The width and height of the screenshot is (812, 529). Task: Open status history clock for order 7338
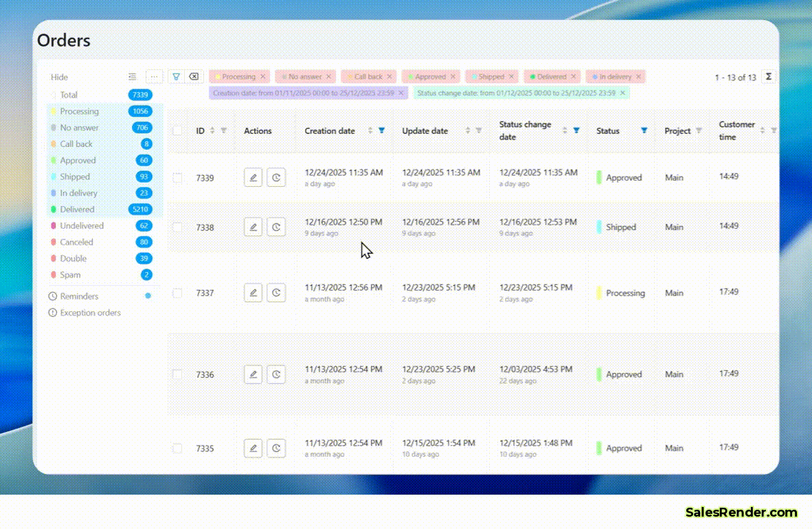click(x=276, y=226)
